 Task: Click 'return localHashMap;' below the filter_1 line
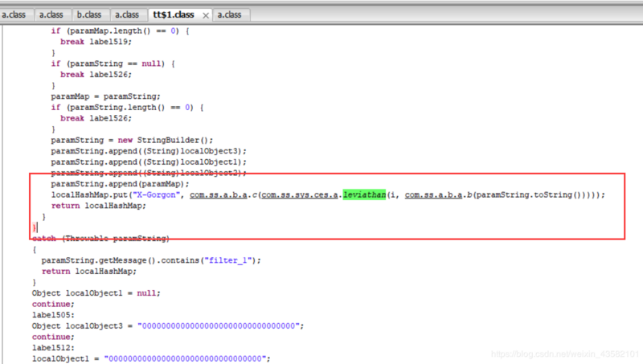click(89, 272)
